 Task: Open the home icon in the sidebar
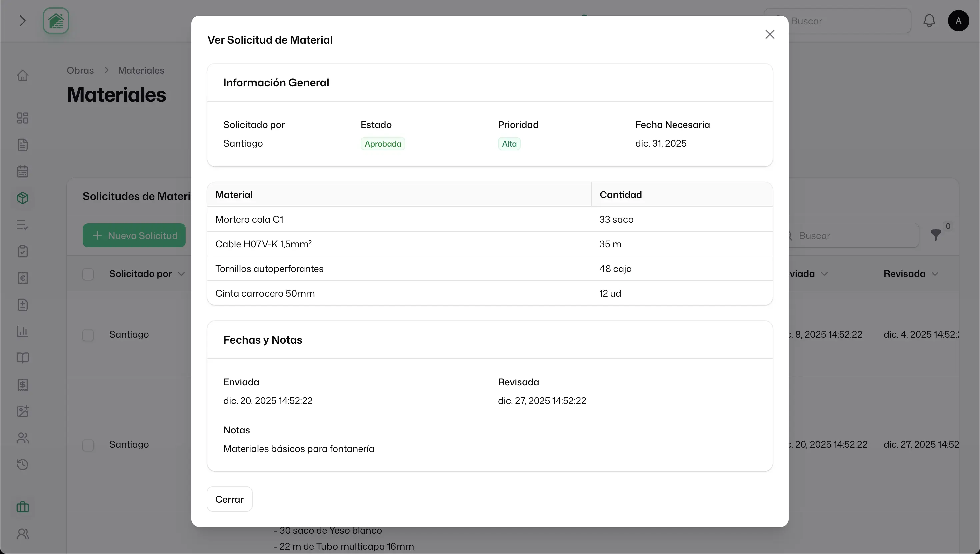point(22,75)
